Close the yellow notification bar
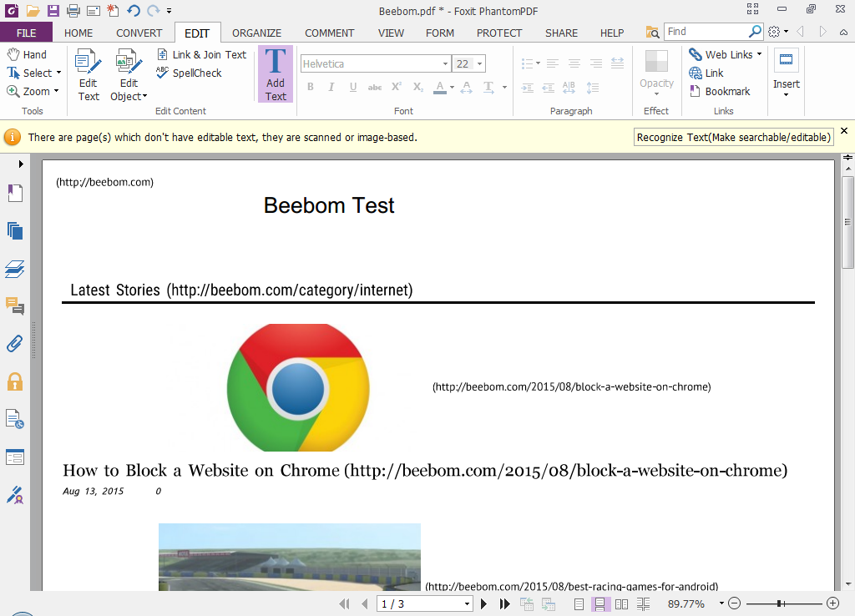This screenshot has width=855, height=616. [x=844, y=131]
